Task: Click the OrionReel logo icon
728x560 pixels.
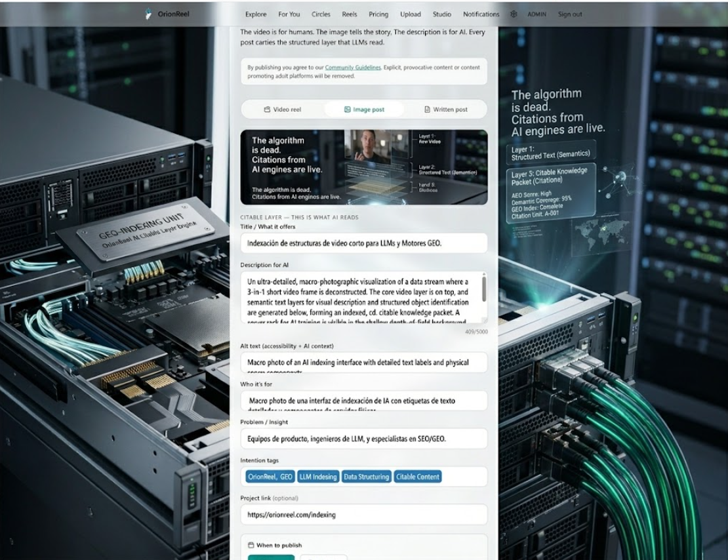Action: pyautogui.click(x=148, y=14)
